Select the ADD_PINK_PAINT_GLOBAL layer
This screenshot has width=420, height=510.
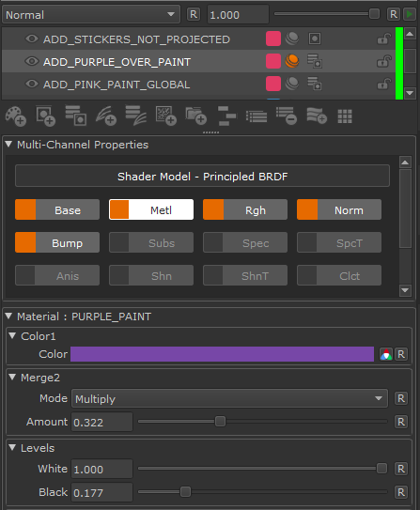coord(117,85)
